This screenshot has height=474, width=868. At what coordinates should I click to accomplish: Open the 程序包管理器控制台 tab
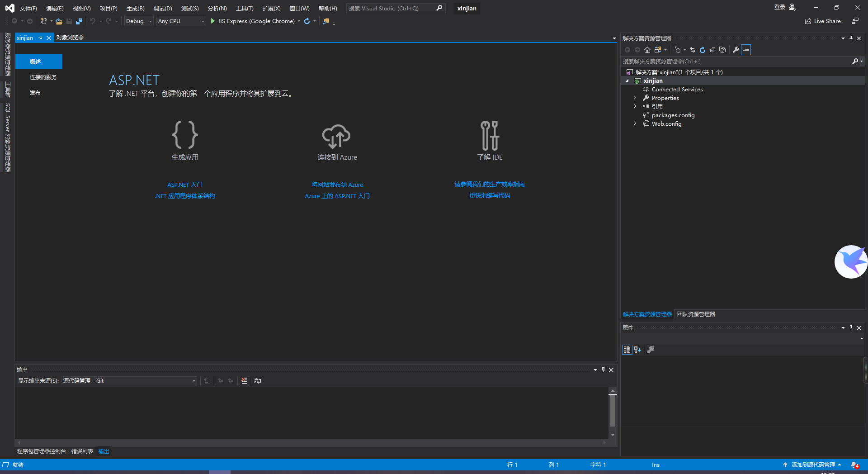coord(42,451)
